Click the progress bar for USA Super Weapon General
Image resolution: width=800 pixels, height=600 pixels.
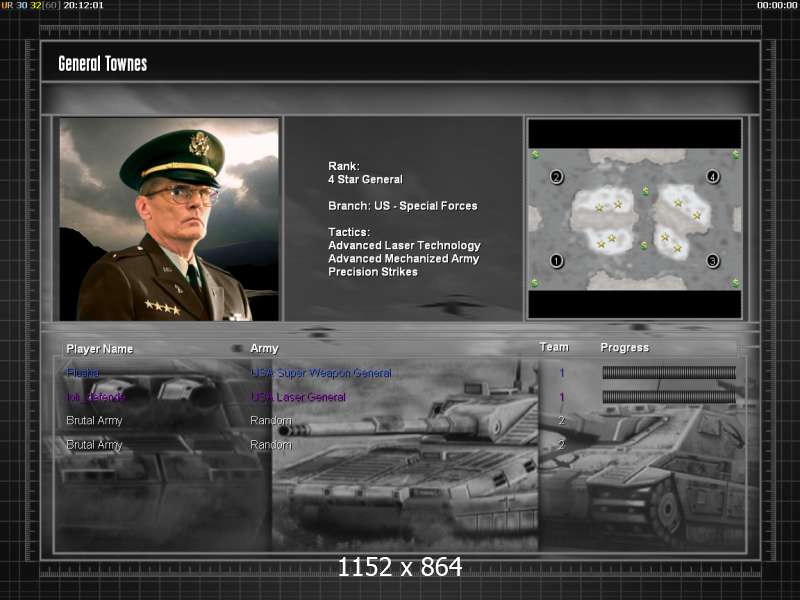click(669, 373)
